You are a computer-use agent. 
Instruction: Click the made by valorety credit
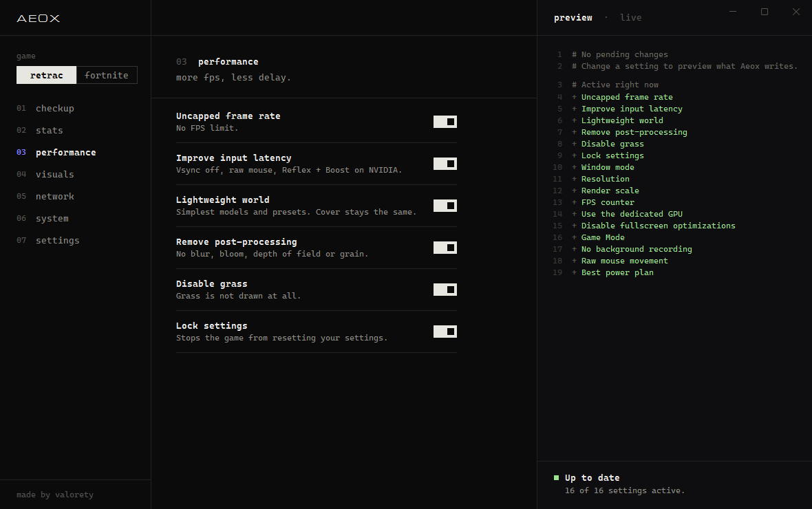pyautogui.click(x=55, y=495)
